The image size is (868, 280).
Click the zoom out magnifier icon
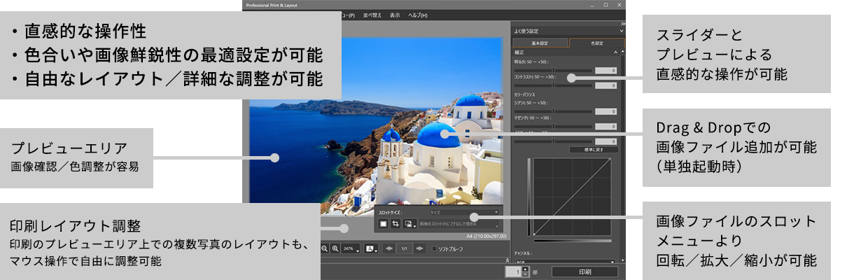[325, 248]
